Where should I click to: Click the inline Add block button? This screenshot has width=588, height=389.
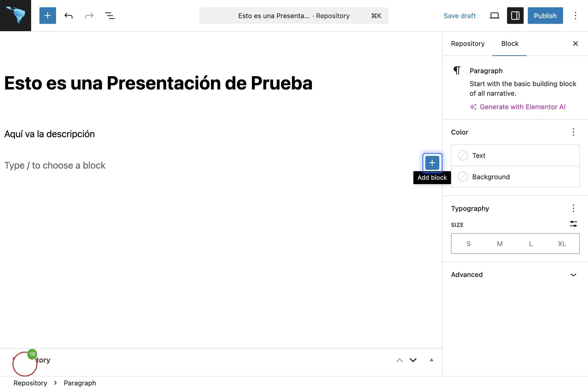click(432, 163)
